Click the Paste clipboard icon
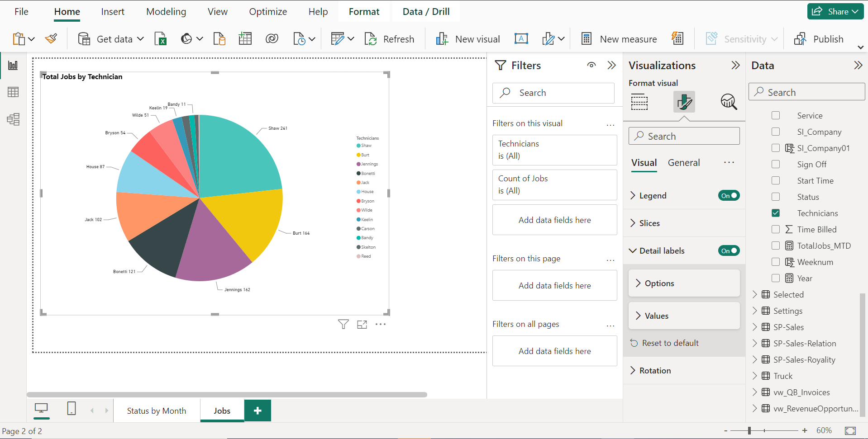Viewport: 868px width, 439px height. [19, 39]
